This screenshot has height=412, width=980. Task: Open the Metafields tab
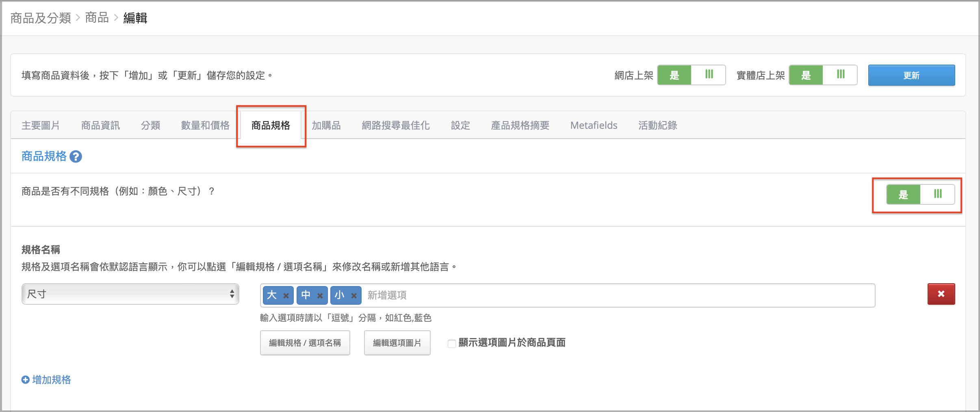coord(594,125)
